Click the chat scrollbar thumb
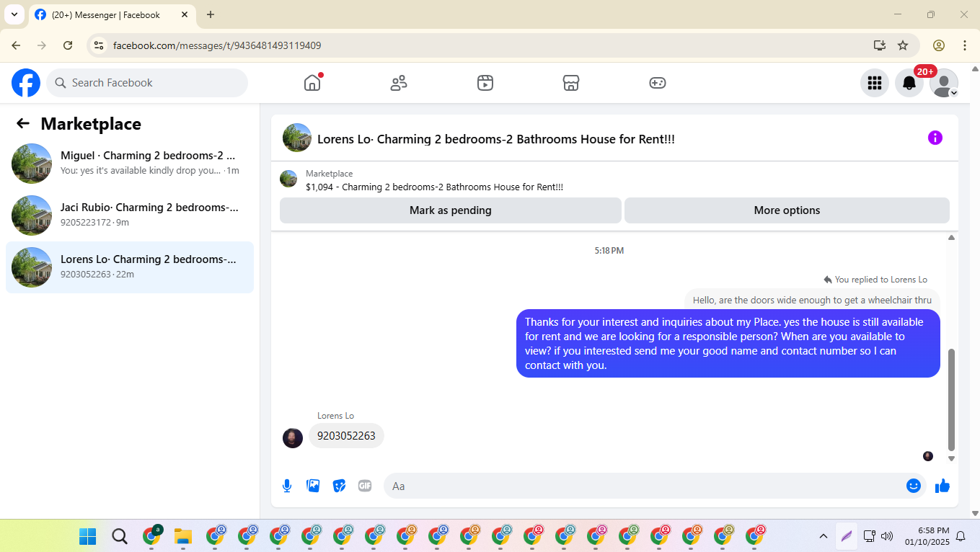 [x=951, y=399]
